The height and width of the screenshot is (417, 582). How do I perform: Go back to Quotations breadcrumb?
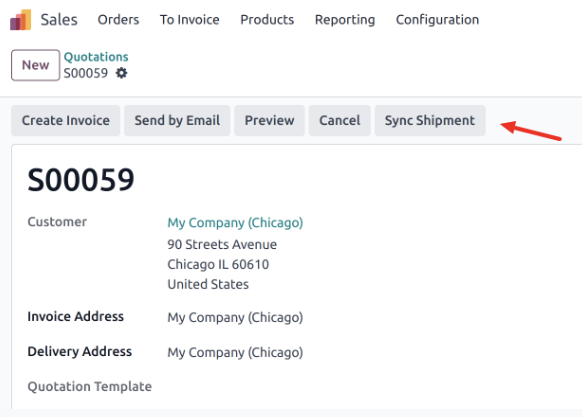click(96, 57)
